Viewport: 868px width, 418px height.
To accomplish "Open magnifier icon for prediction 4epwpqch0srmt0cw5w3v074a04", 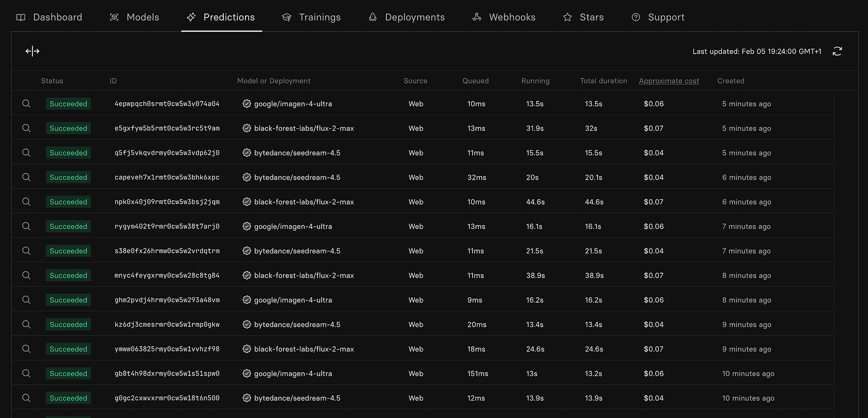I will click(27, 104).
